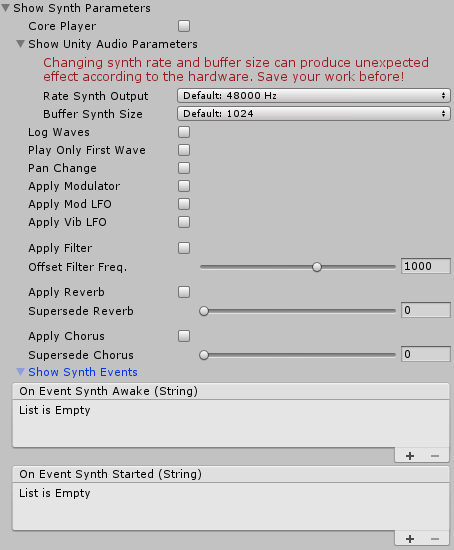The image size is (454, 550).
Task: Click the Offset Filter Freq slider handle
Action: click(317, 267)
